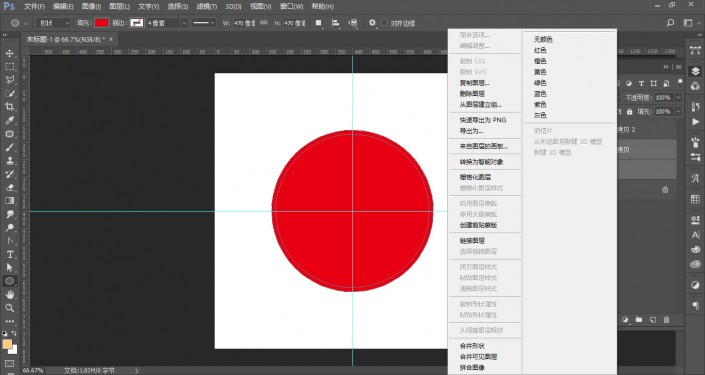Open the Paragraph panel pilcrow icon
The width and height of the screenshot is (705, 375).
point(696,306)
